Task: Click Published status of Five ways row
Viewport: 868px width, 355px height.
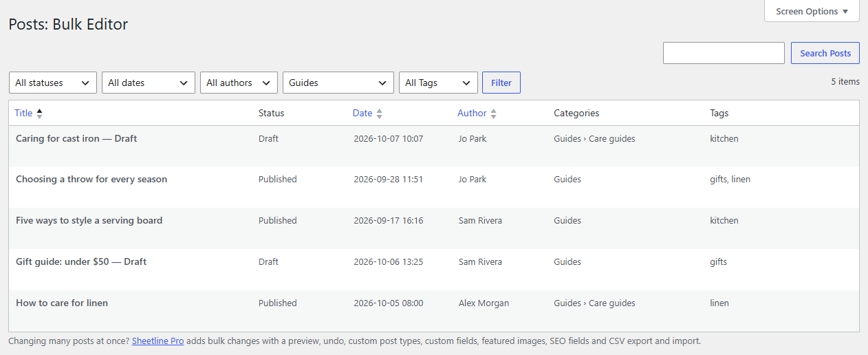Action: 278,220
